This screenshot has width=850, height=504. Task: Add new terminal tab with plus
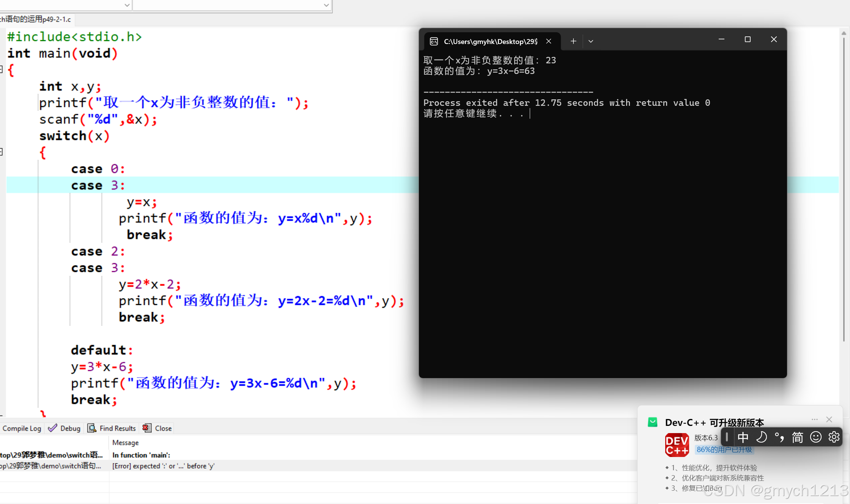[x=573, y=41]
